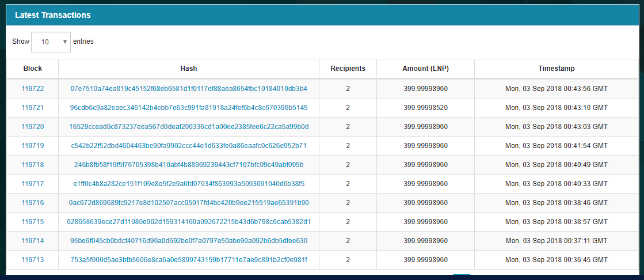Screen dimensions: 644x280
Task: Open transaction hash starting with c542b22f
Action: point(189,146)
